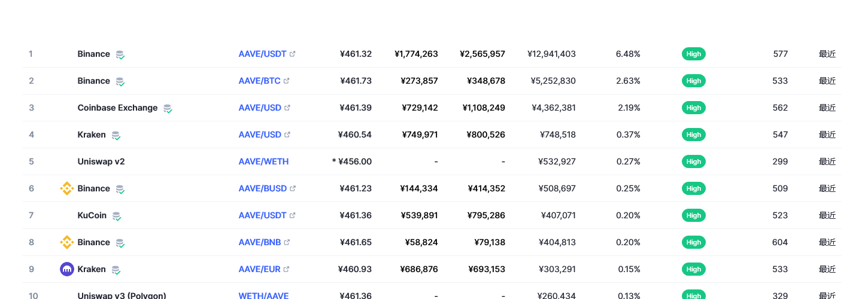Open Coinbase Exchange's AAVE/USD pair link
This screenshot has width=868, height=299.
click(x=260, y=108)
